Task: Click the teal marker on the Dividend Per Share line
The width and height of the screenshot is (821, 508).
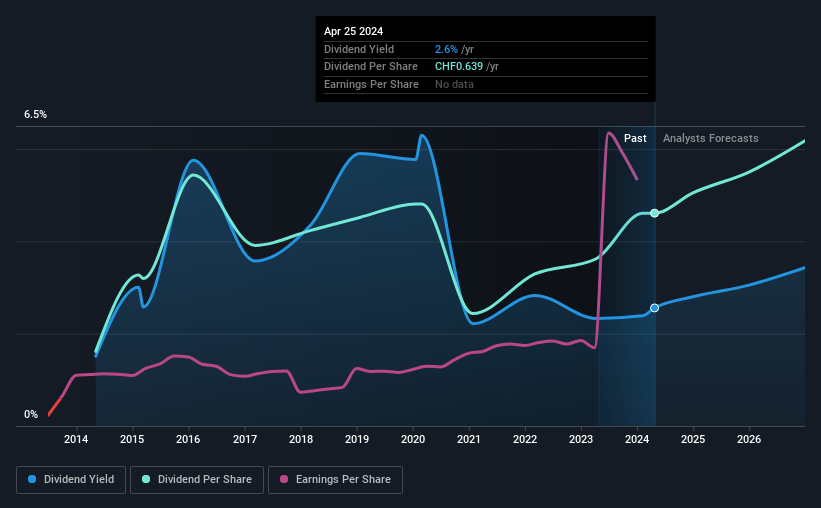Action: (654, 213)
